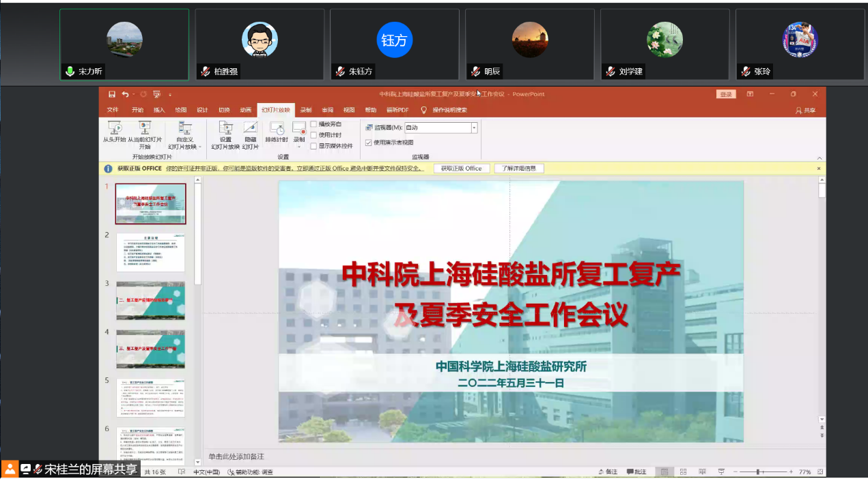Viewport: 868px width, 479px height.
Task: Click the 排练计时 rehearse timings icon
Action: point(277,128)
